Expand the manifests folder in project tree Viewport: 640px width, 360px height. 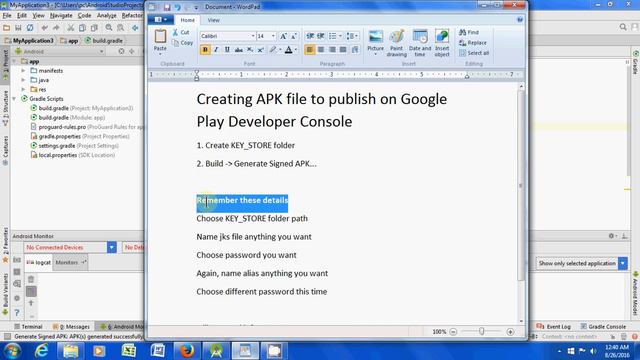[x=23, y=71]
